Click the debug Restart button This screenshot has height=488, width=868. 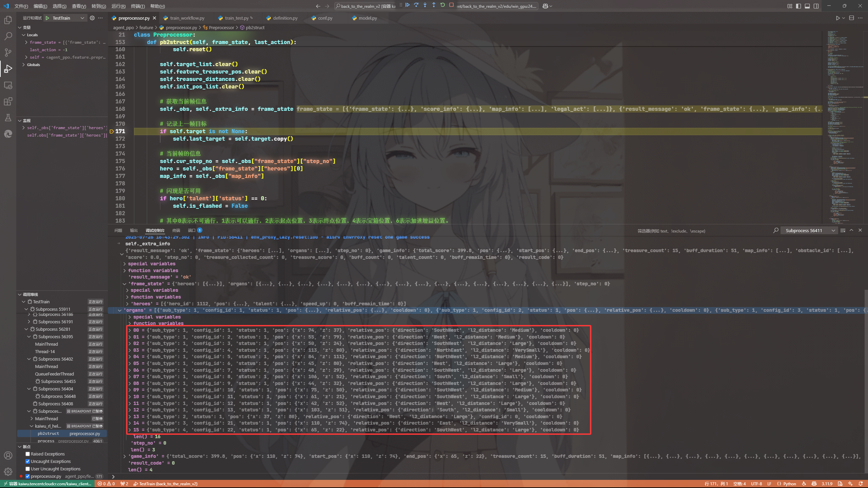point(443,5)
